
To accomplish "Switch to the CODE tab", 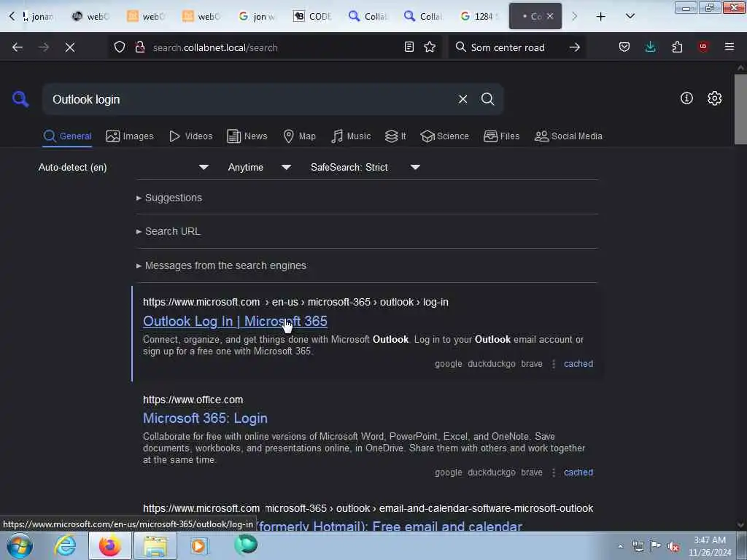I will 312,16.
